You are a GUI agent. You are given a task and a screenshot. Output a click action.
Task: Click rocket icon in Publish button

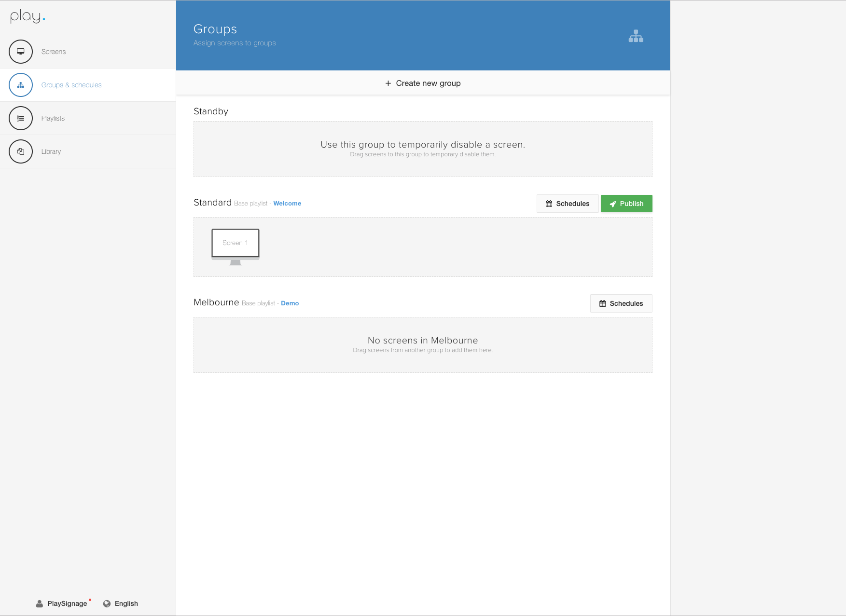pos(613,204)
